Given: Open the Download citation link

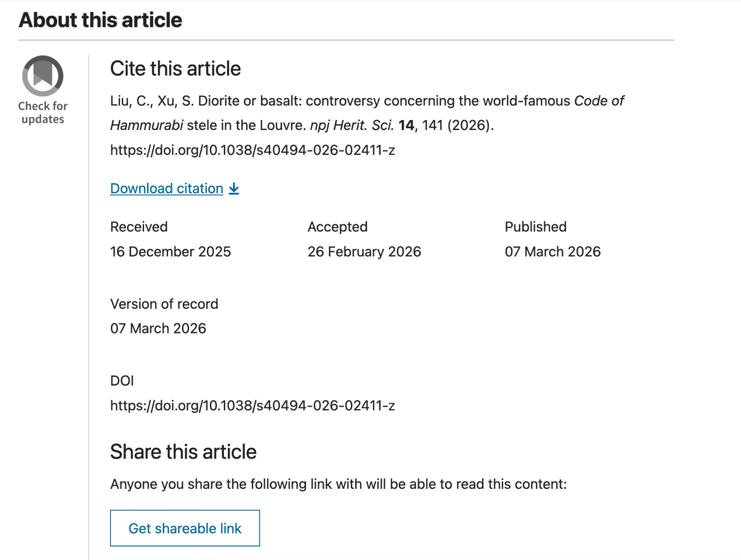Looking at the screenshot, I should coord(167,188).
